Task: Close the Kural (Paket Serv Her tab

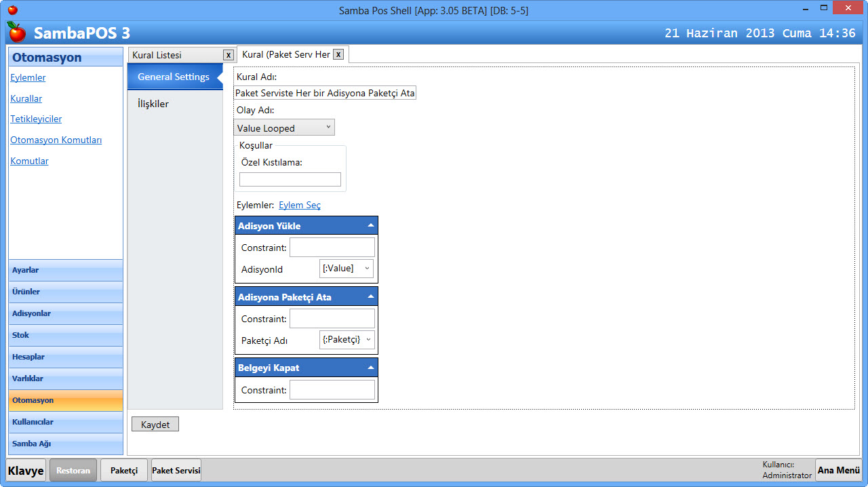Action: 339,54
